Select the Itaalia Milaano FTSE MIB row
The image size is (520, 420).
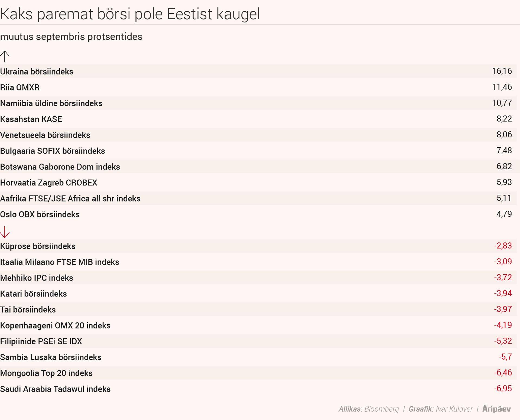pos(60,262)
